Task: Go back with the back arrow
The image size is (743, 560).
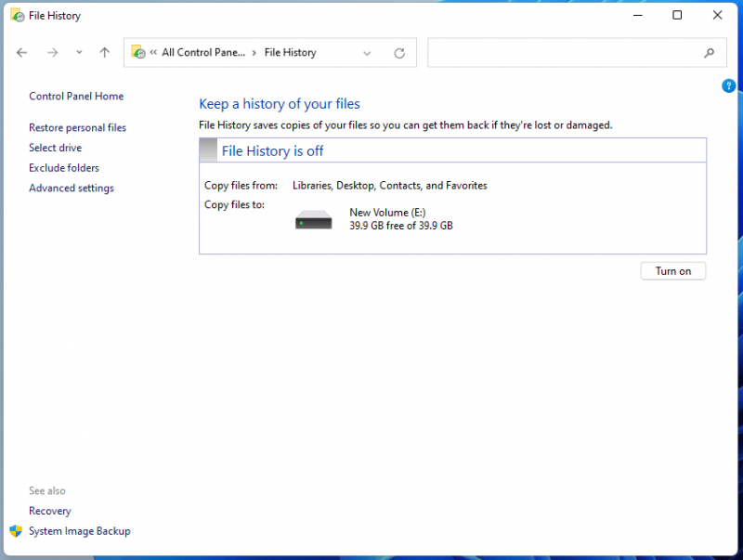Action: click(21, 53)
